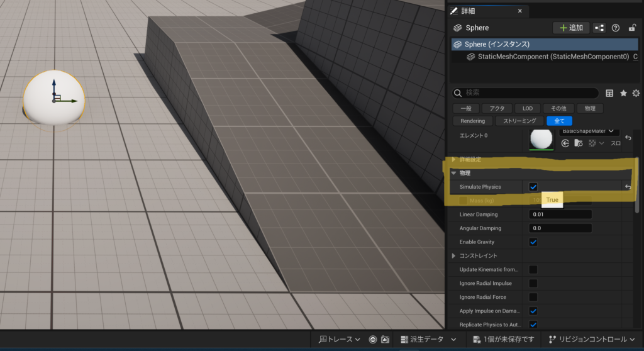The image size is (644, 351).
Task: Uncheck the Simulate Physics checkbox
Action: [x=533, y=187]
